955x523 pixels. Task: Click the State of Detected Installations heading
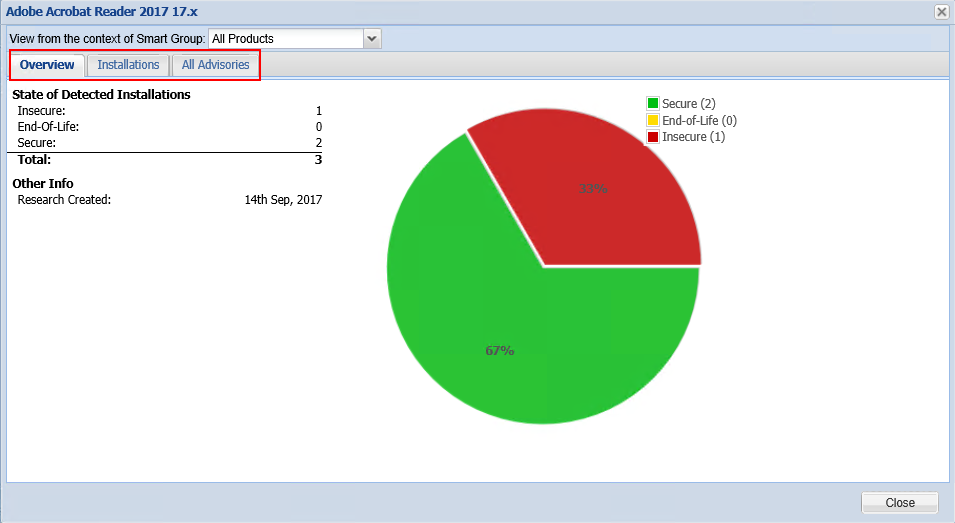tap(101, 95)
